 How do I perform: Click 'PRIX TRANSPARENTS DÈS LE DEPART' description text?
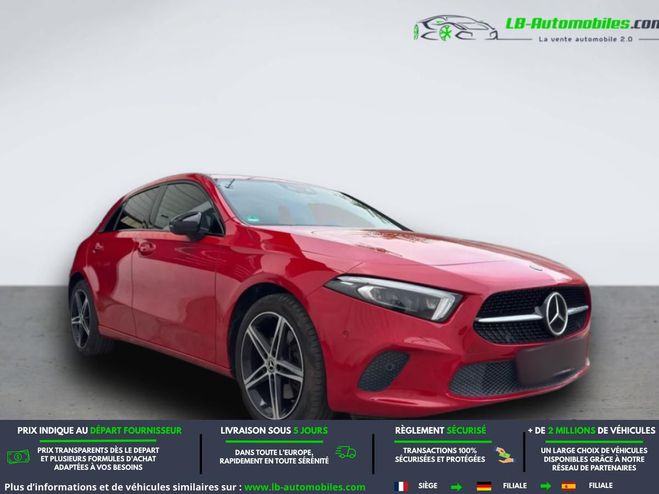(x=98, y=459)
